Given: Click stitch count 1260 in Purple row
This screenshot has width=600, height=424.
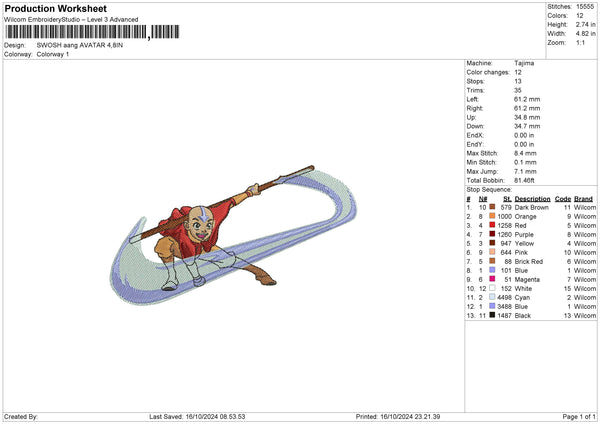Looking at the screenshot, I should (x=504, y=234).
